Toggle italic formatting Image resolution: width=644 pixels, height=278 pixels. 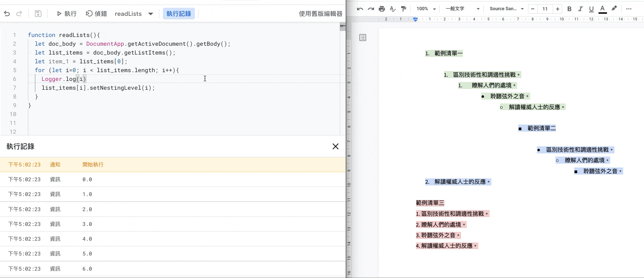[580, 9]
